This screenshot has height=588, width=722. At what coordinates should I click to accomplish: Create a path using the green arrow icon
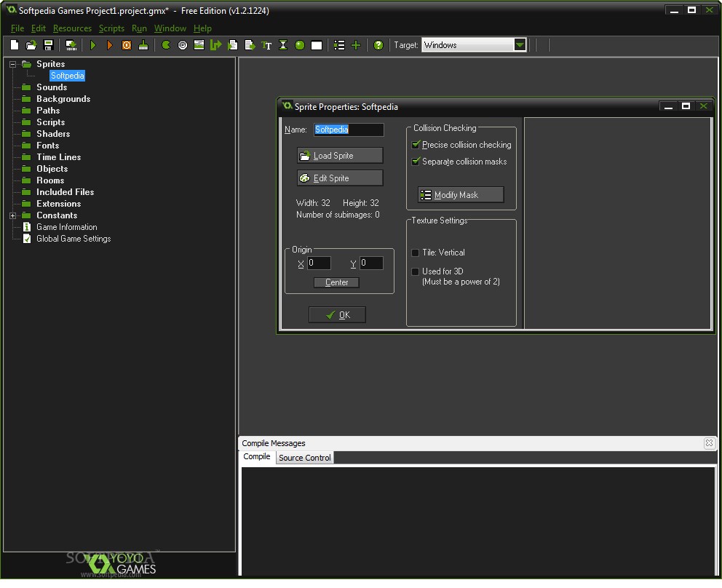pyautogui.click(x=215, y=45)
